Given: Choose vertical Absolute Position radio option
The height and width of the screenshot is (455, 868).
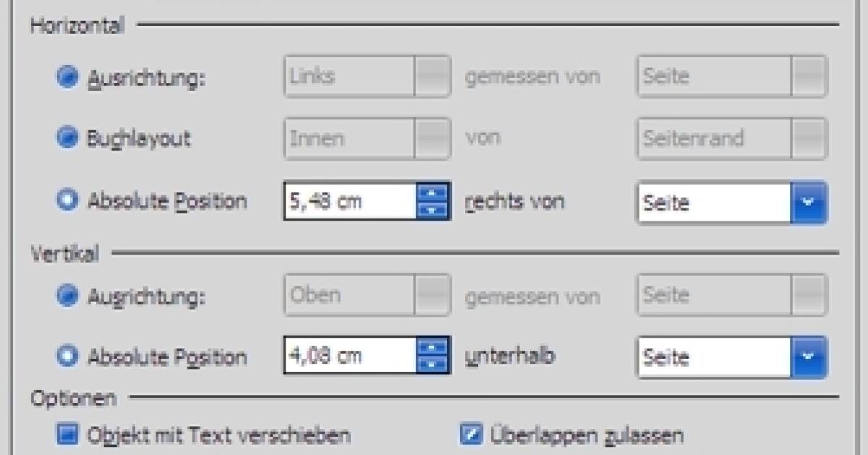Looking at the screenshot, I should tap(67, 356).
